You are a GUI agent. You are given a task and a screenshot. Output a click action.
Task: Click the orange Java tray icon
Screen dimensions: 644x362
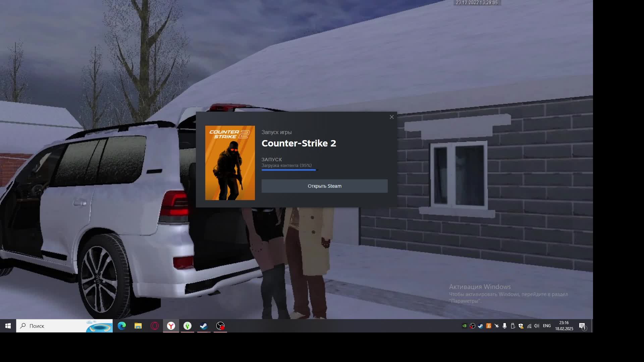pyautogui.click(x=488, y=326)
